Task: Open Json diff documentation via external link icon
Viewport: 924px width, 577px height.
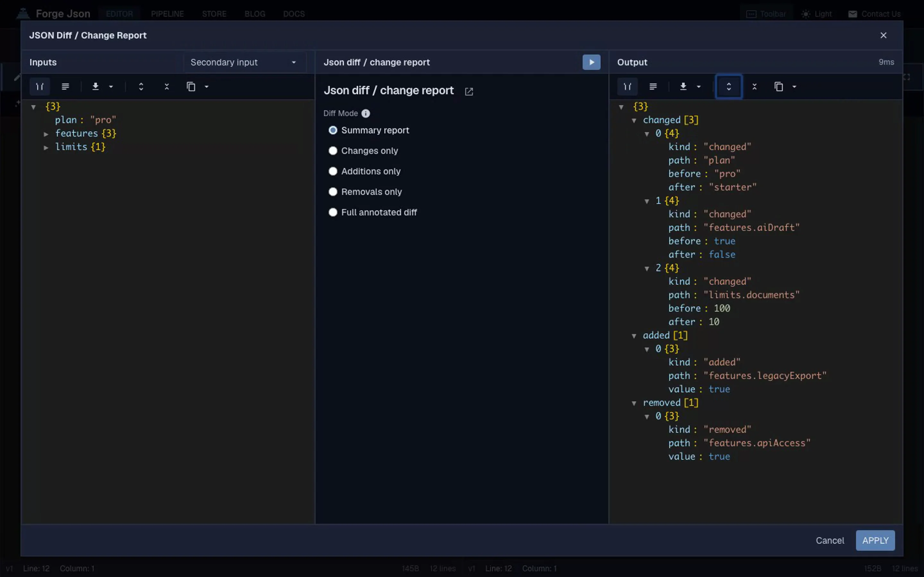Action: point(469,92)
